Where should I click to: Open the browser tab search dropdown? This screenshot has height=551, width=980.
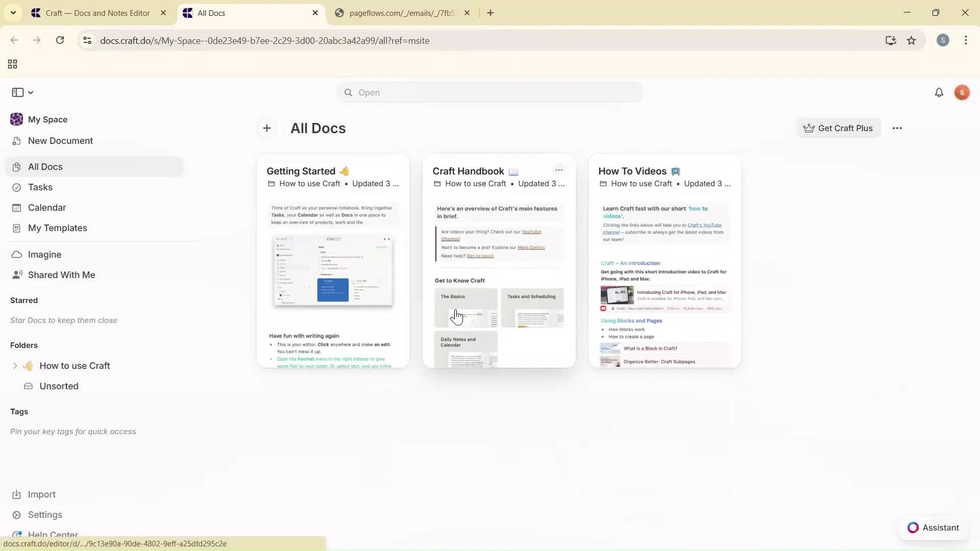13,13
